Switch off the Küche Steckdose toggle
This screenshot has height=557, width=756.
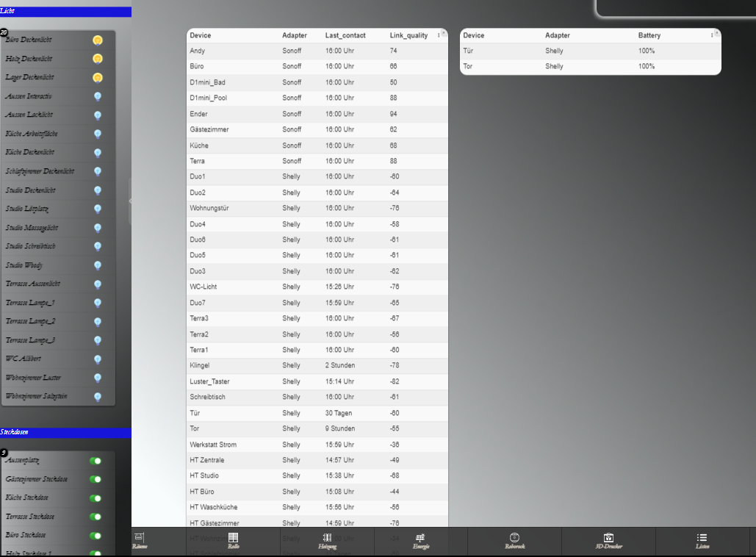point(96,498)
